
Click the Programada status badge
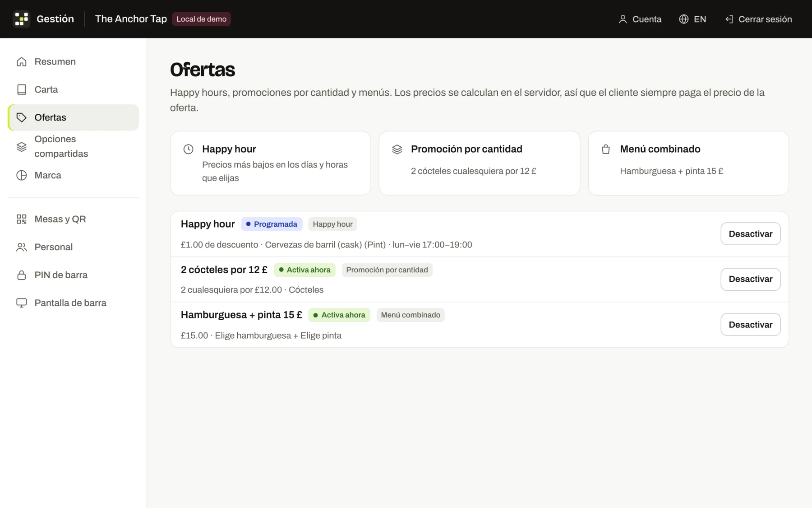point(272,224)
